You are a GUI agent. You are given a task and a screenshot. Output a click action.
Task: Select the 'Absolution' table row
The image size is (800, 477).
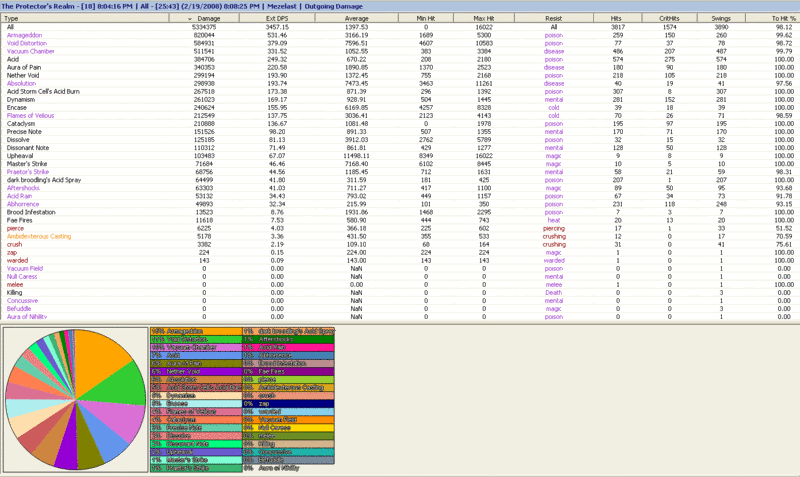click(400, 84)
